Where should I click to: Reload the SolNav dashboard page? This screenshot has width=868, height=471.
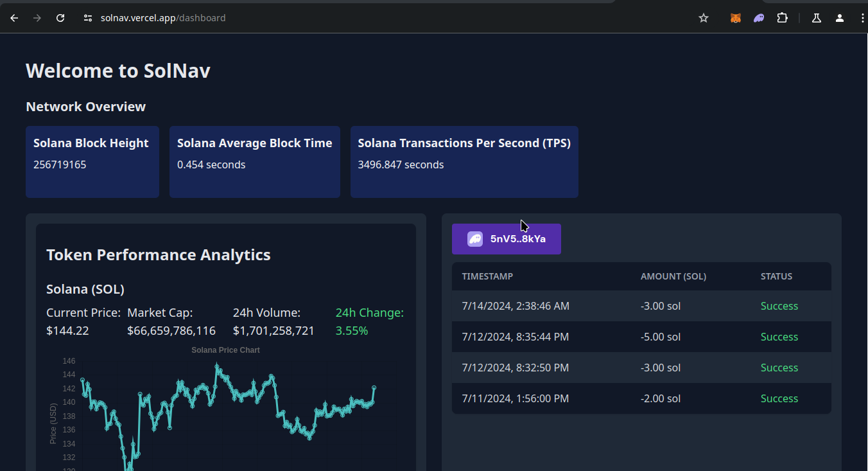point(60,18)
